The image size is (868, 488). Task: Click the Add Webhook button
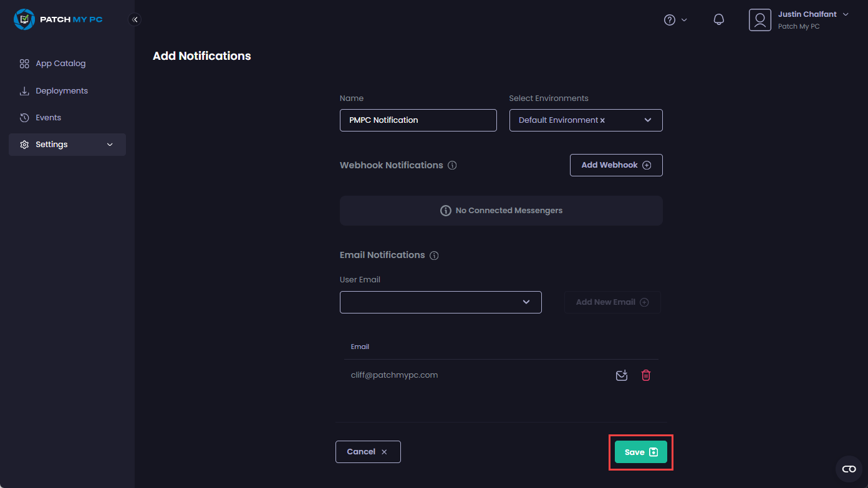coord(616,165)
